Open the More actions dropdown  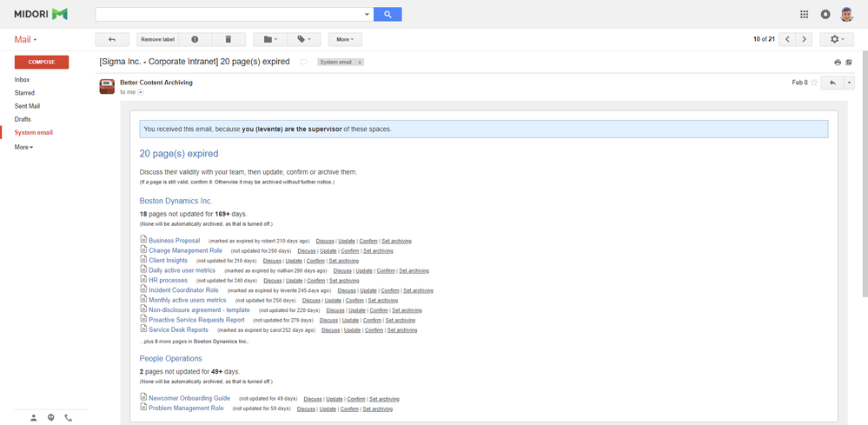(x=345, y=39)
